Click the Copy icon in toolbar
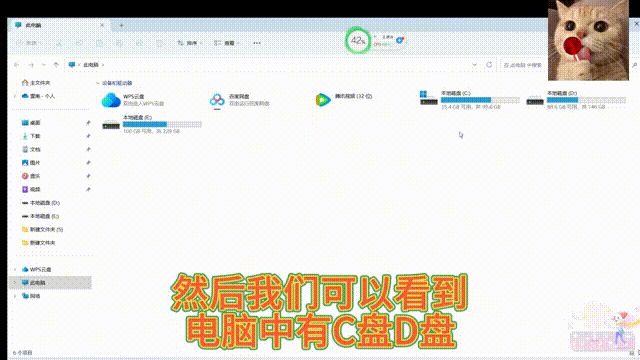 (x=79, y=43)
